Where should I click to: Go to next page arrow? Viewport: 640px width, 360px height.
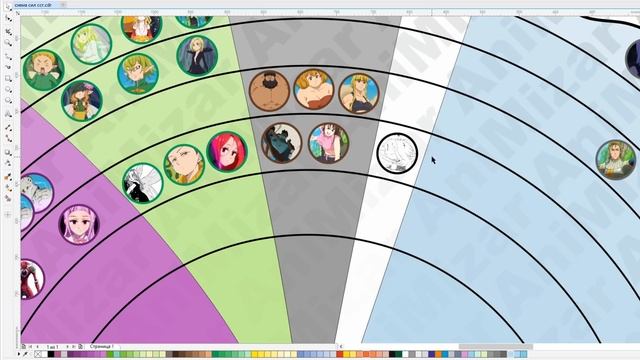click(67, 347)
